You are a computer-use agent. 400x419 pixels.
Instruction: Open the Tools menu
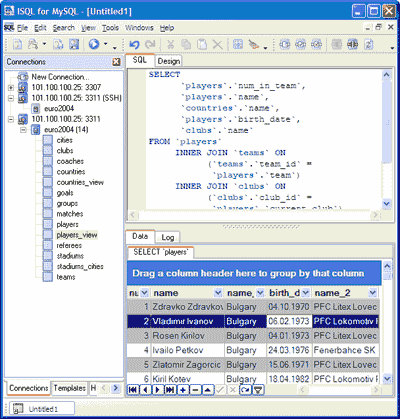[x=110, y=28]
